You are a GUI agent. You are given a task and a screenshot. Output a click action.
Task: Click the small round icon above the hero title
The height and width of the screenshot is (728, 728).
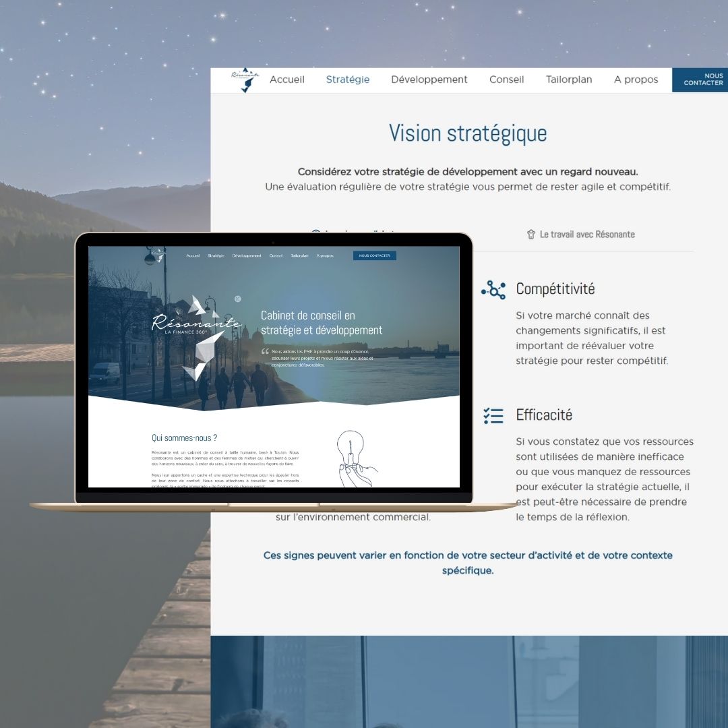pos(237,299)
